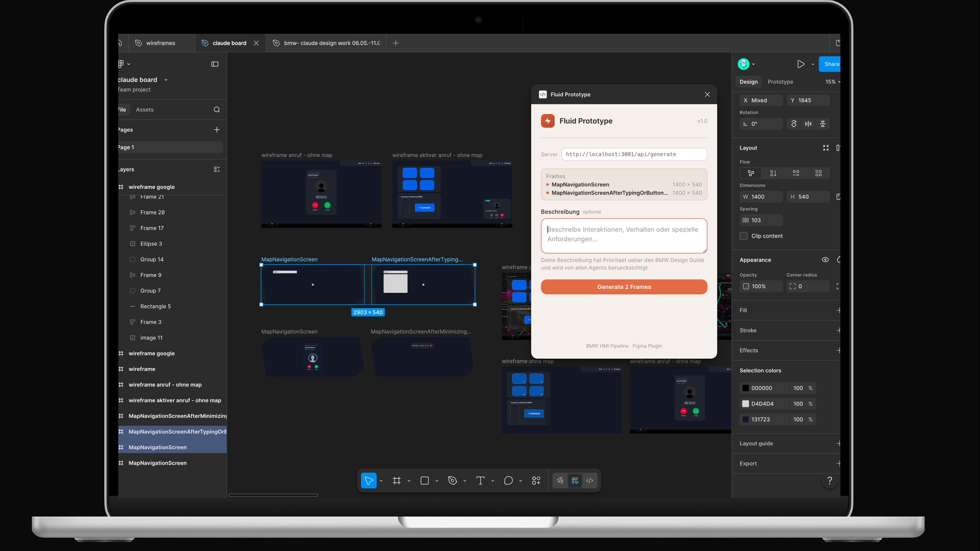The width and height of the screenshot is (980, 551).
Task: Set flow to vertical auto layout
Action: pyautogui.click(x=774, y=173)
